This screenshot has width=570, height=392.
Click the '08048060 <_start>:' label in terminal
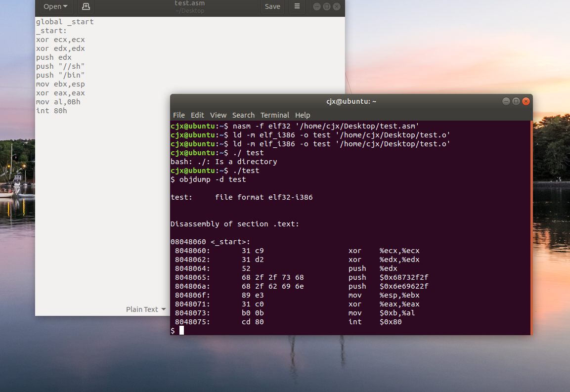coord(211,242)
